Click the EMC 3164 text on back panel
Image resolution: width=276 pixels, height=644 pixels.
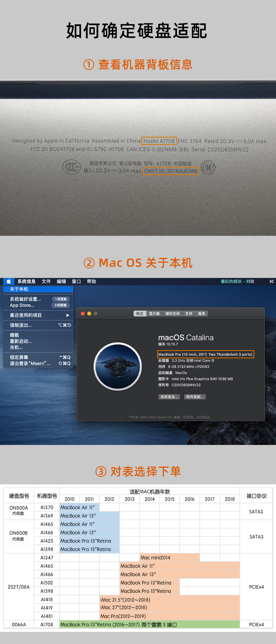[x=190, y=141]
